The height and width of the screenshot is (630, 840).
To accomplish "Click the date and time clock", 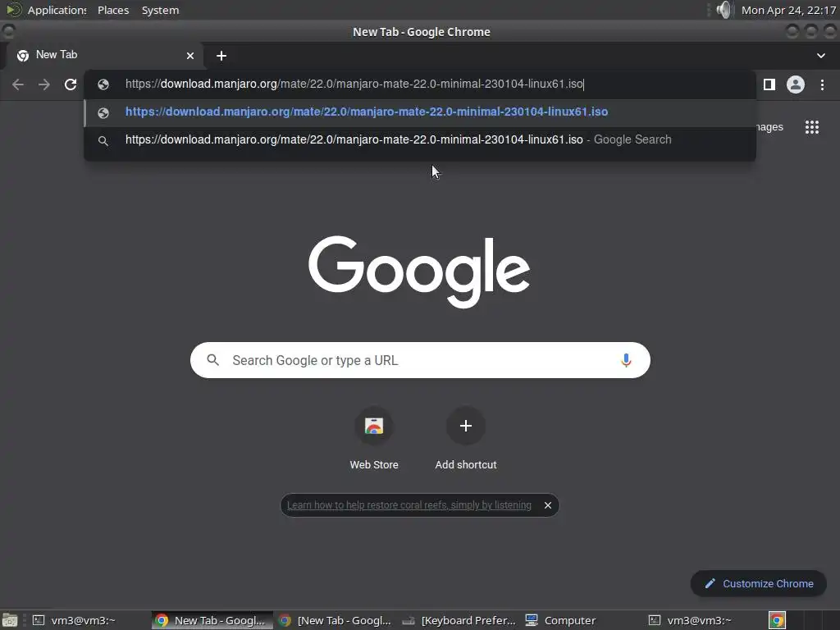I will click(788, 10).
